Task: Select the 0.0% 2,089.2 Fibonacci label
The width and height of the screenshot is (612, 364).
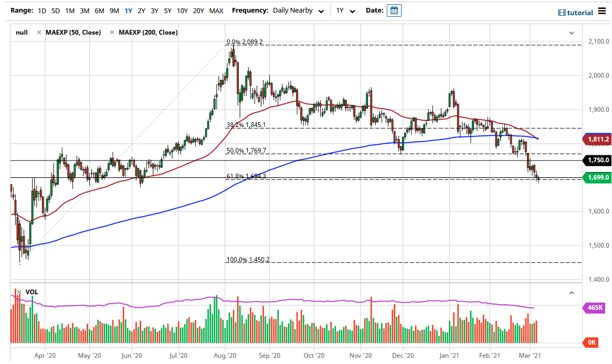Action: pyautogui.click(x=245, y=42)
